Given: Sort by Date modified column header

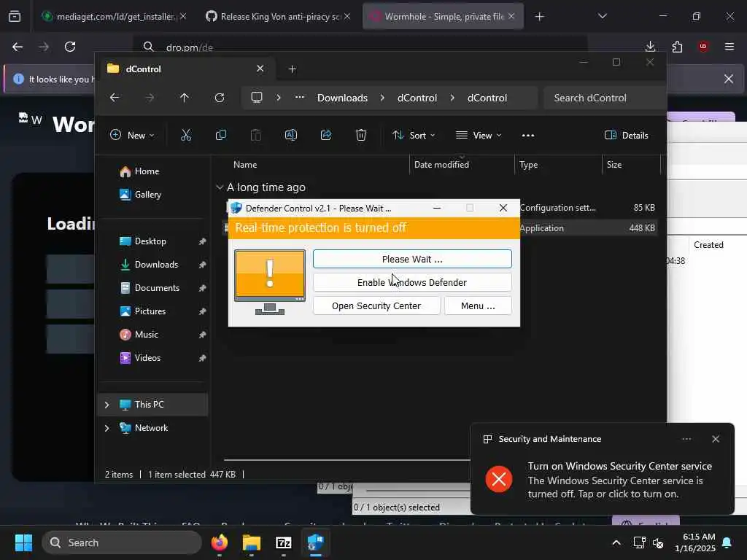Looking at the screenshot, I should coord(461,165).
